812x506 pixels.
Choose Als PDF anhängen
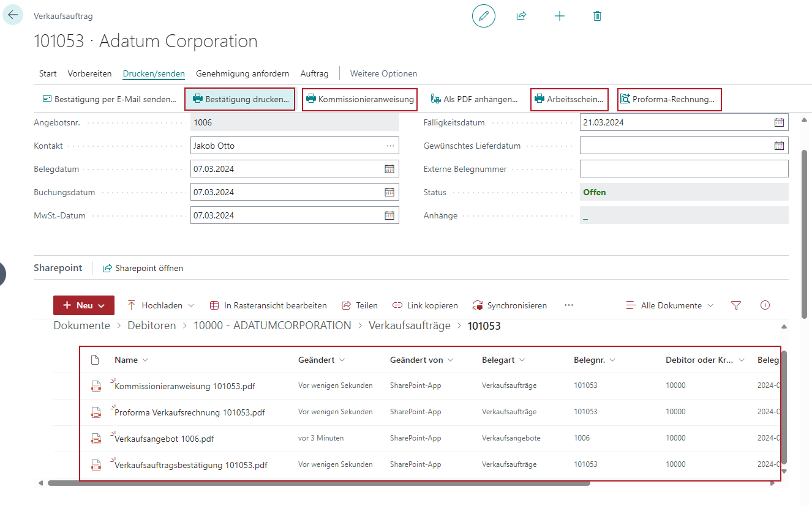click(x=475, y=99)
